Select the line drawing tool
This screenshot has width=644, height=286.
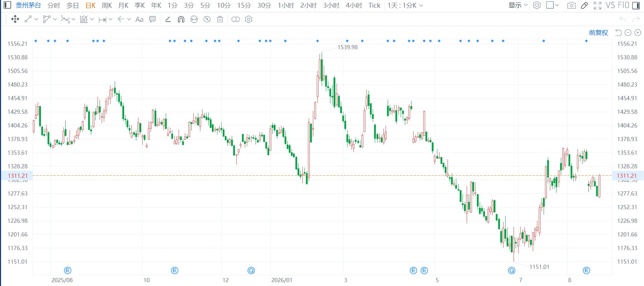28,19
